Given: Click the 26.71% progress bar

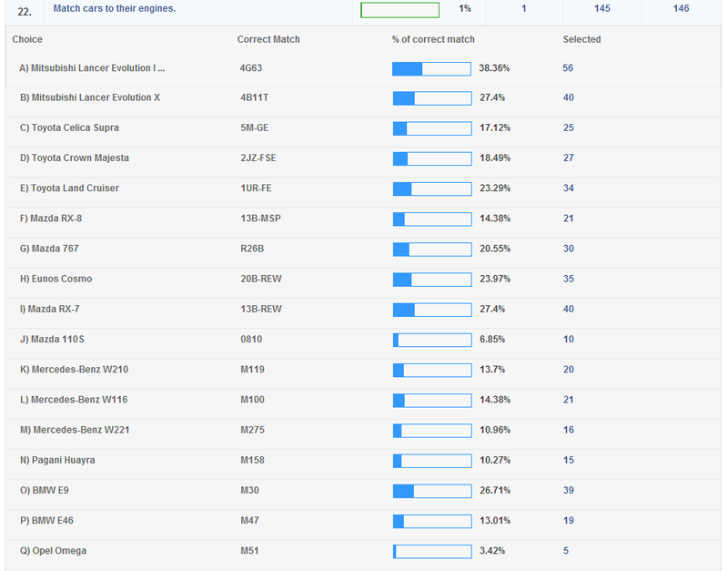Looking at the screenshot, I should click(x=432, y=491).
